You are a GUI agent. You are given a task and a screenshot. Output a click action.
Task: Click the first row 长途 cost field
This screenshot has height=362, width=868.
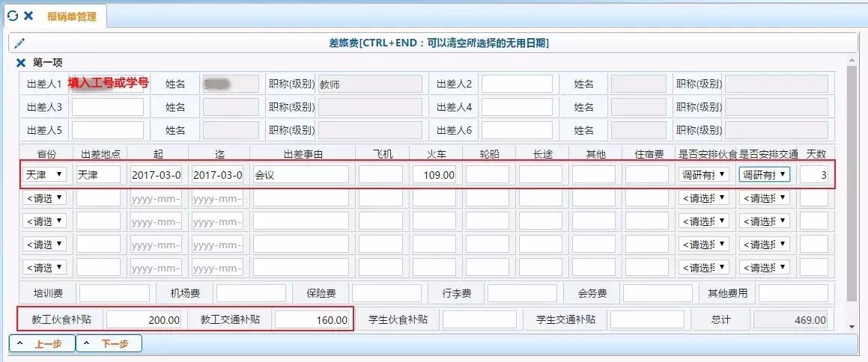pos(541,175)
